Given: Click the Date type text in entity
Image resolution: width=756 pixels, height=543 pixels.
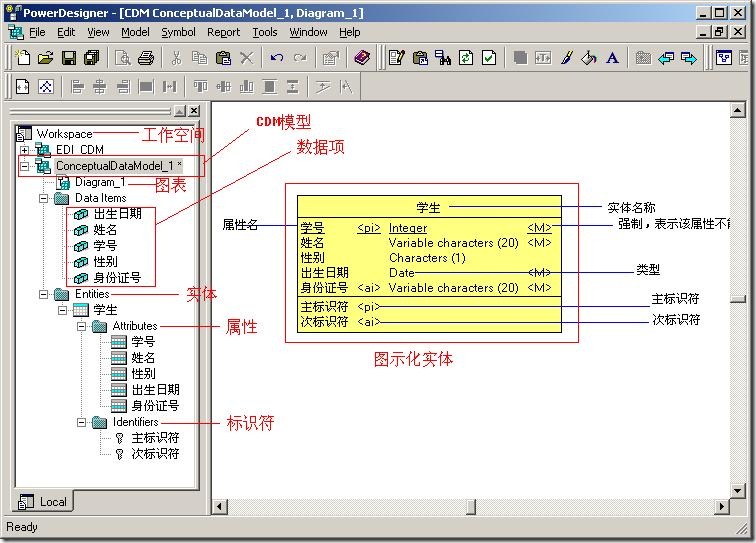Looking at the screenshot, I should [402, 273].
